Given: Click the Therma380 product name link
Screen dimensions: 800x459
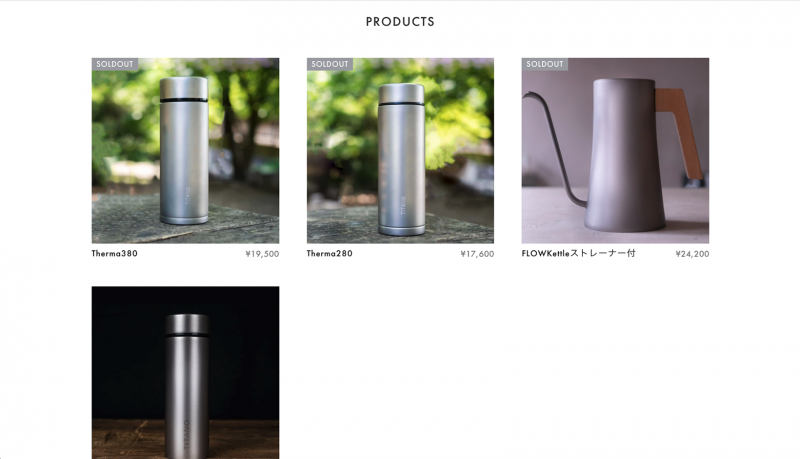Looking at the screenshot, I should [x=114, y=253].
